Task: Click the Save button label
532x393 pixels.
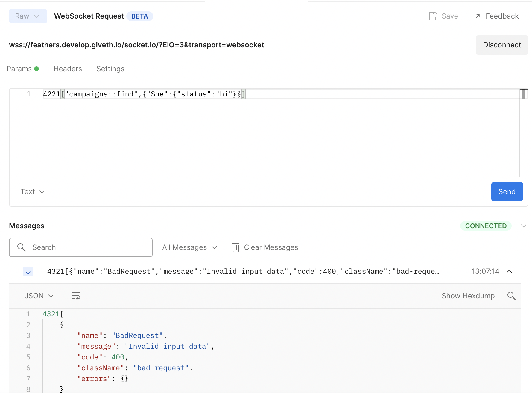Action: [450, 16]
